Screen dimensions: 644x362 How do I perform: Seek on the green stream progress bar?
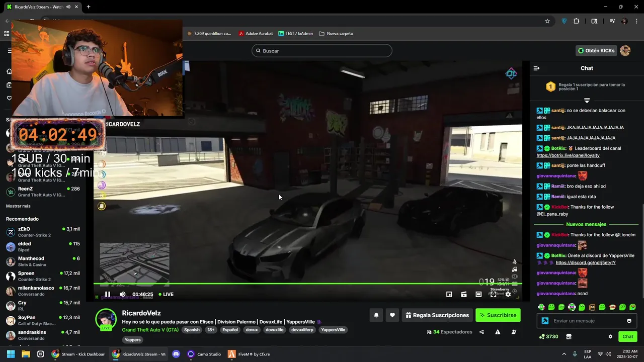pyautogui.click(x=307, y=284)
